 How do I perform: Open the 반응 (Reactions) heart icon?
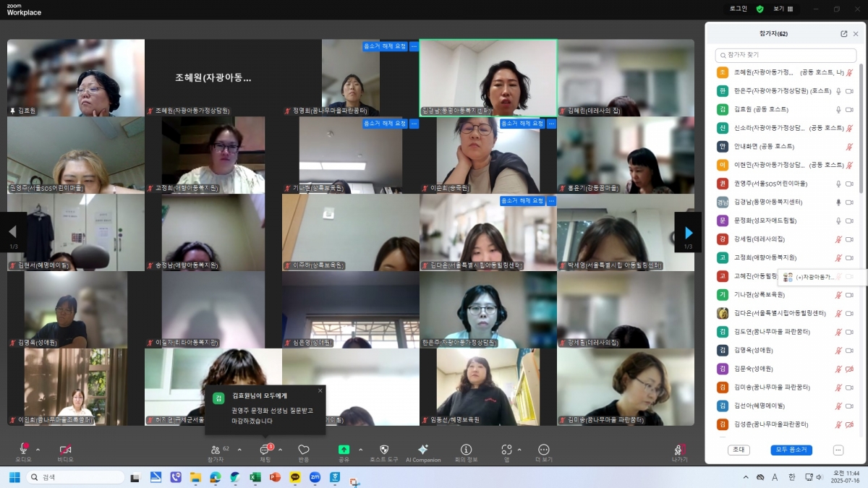click(304, 450)
